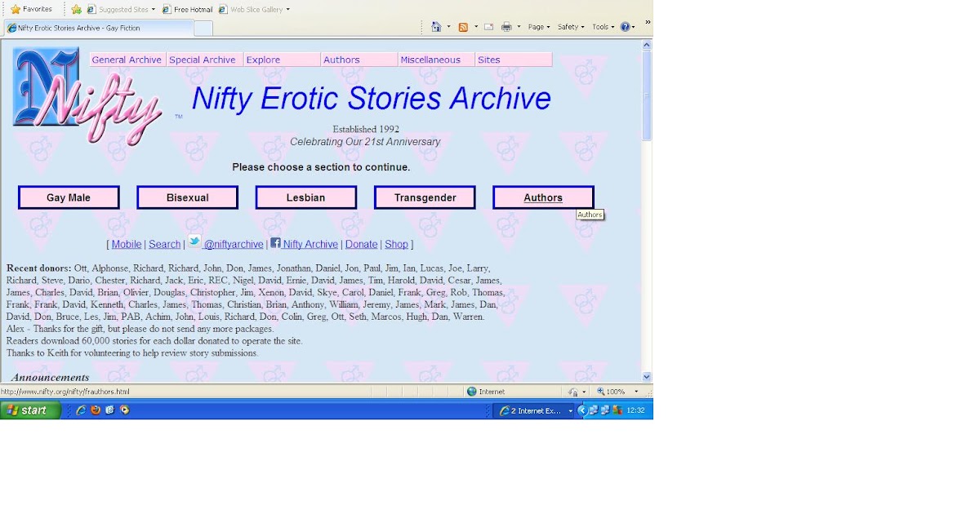This screenshot has height=514, width=980.
Task: Click the Authors section button
Action: pos(543,197)
